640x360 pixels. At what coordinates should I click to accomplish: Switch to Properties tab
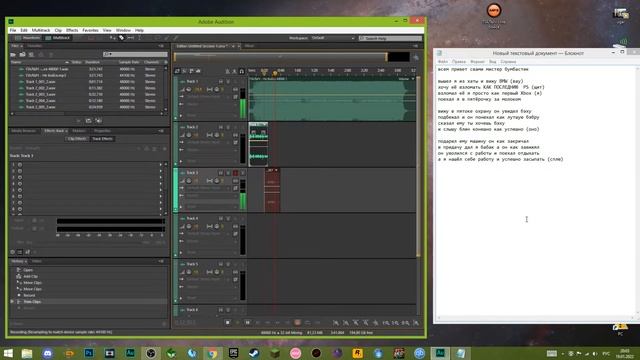[102, 131]
